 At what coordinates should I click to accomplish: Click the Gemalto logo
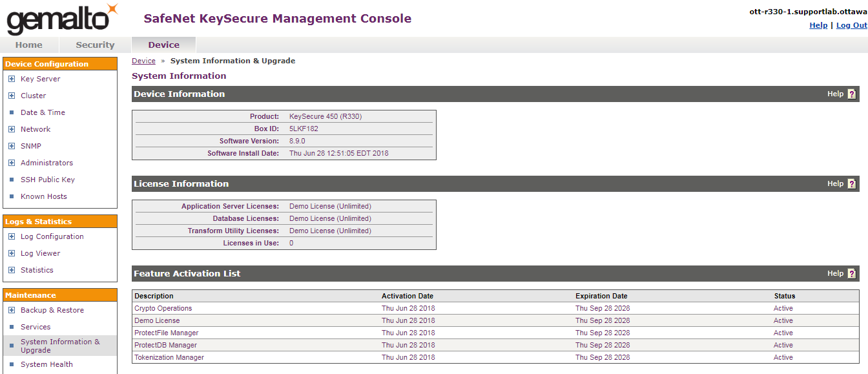click(62, 19)
